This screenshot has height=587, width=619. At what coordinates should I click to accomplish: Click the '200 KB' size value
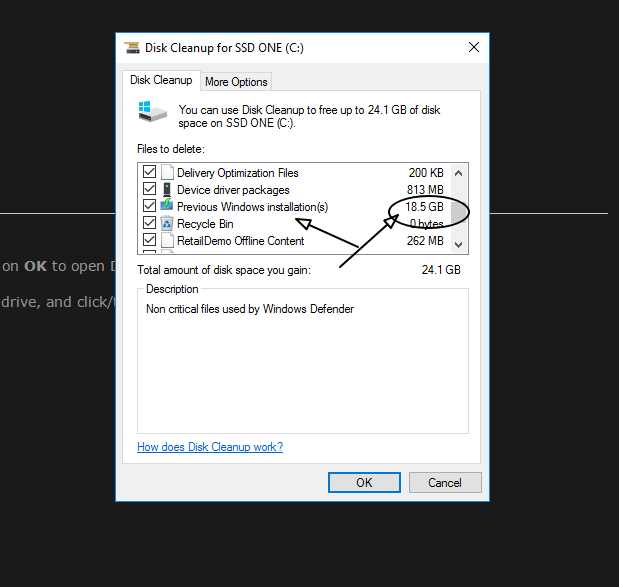coord(426,173)
